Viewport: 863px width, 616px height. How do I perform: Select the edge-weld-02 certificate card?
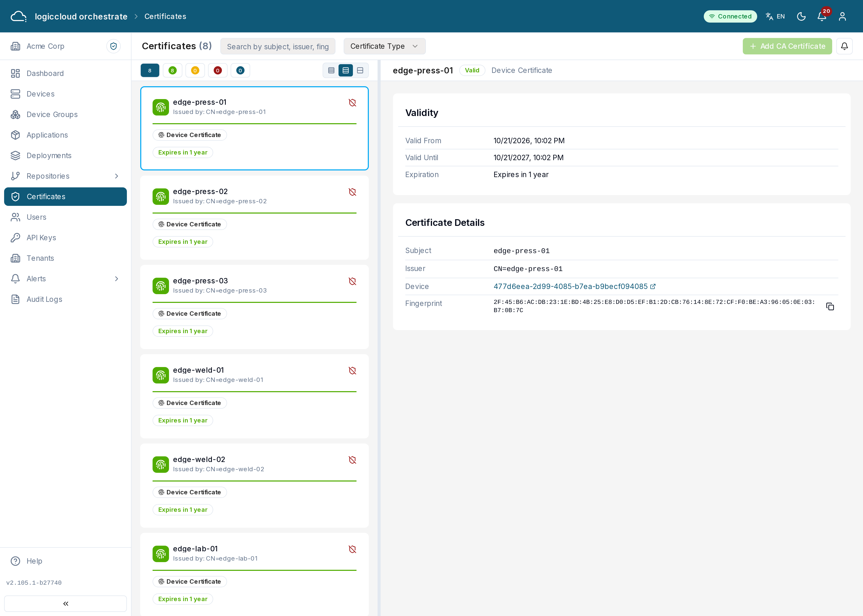pyautogui.click(x=254, y=486)
